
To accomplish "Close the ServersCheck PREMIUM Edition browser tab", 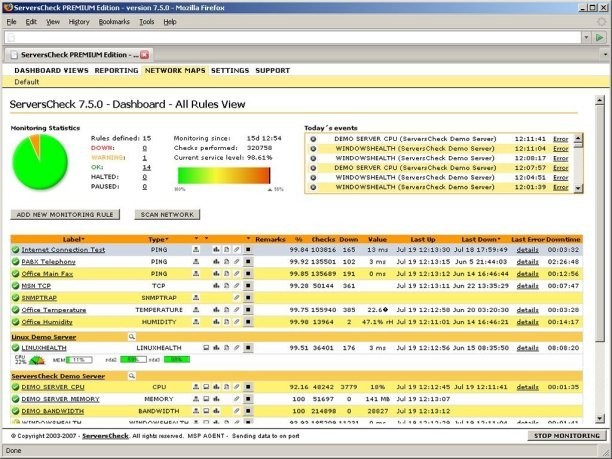I will [x=144, y=55].
